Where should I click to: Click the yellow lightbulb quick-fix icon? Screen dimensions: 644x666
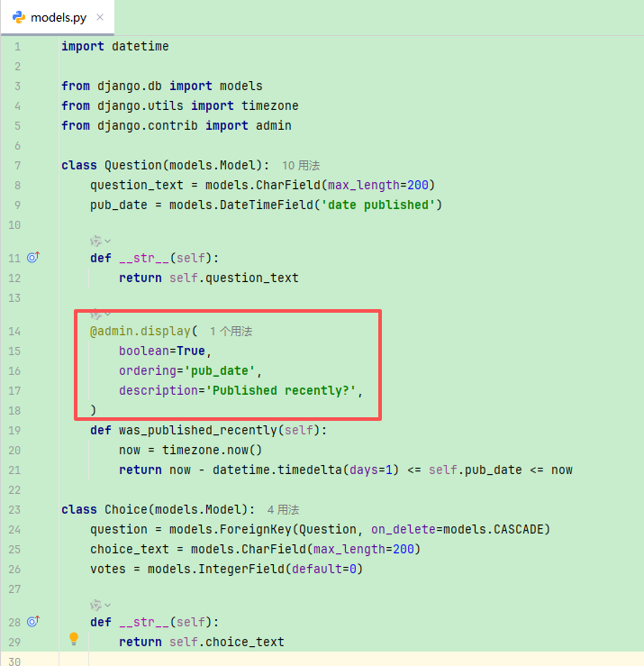click(x=74, y=638)
